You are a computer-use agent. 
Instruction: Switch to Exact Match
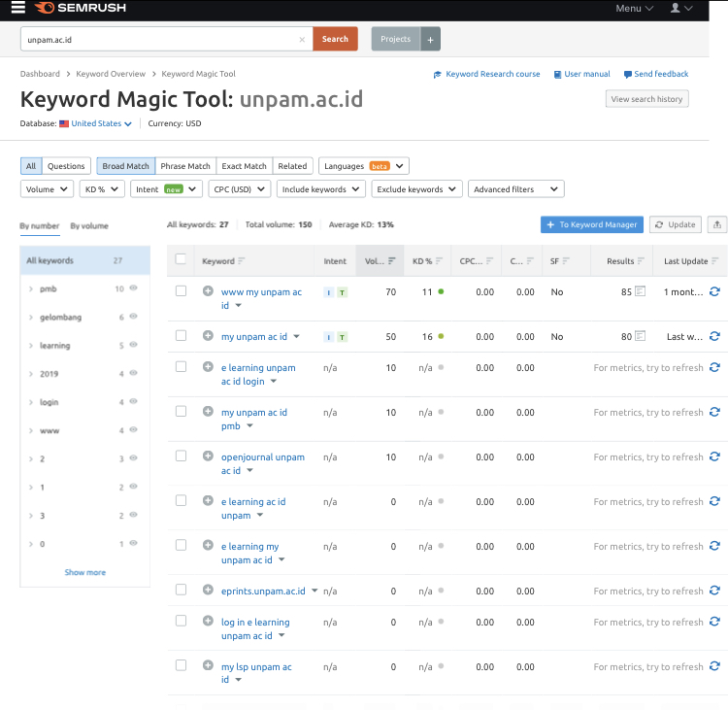244,166
